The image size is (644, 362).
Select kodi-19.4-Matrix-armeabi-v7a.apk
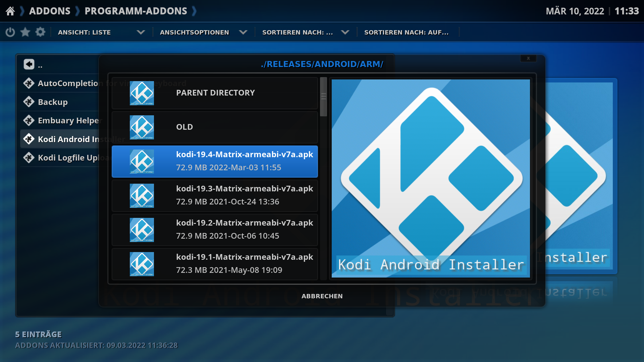(215, 161)
